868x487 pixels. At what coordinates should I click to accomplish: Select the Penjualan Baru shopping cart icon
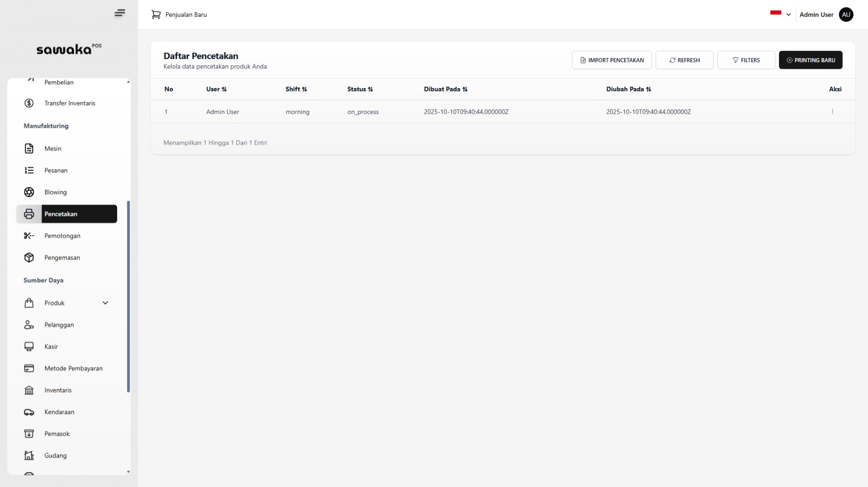(x=156, y=15)
